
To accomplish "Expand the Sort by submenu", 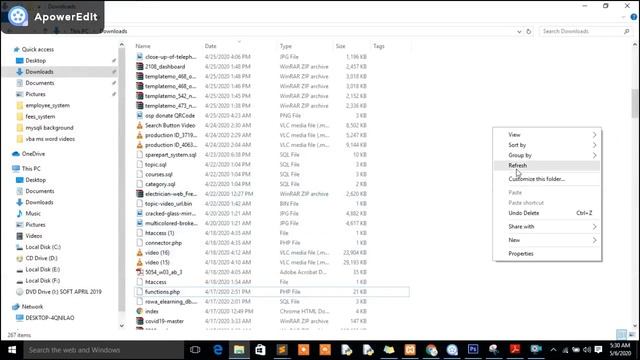I will [547, 145].
